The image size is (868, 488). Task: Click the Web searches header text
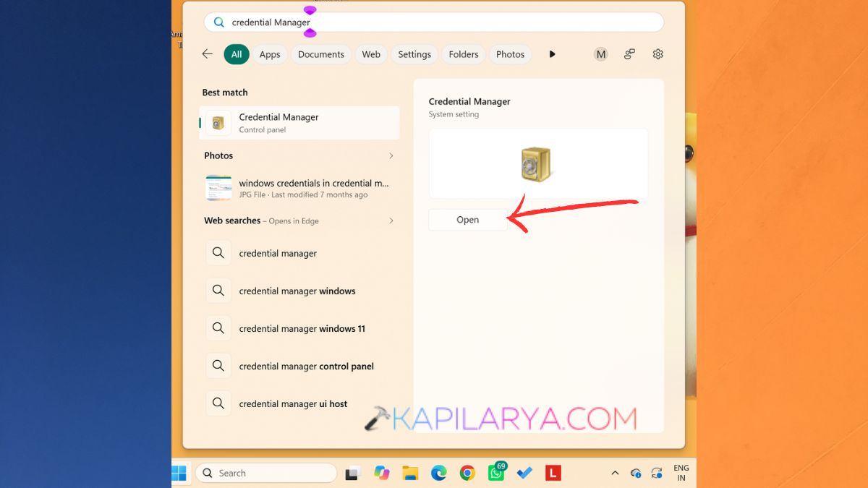232,221
